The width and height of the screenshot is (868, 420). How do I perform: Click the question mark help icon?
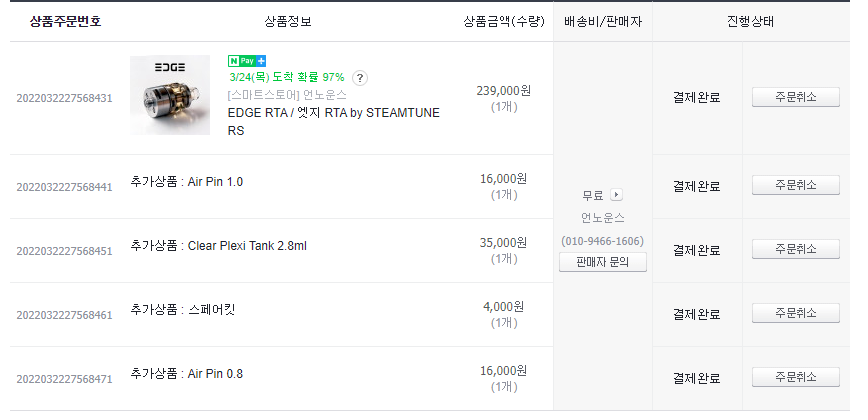(360, 78)
